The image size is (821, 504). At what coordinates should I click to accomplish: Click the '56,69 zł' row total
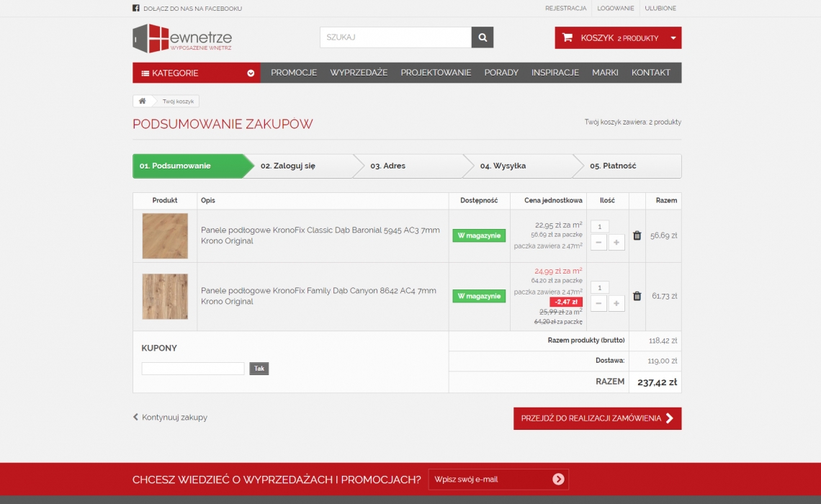(x=664, y=235)
